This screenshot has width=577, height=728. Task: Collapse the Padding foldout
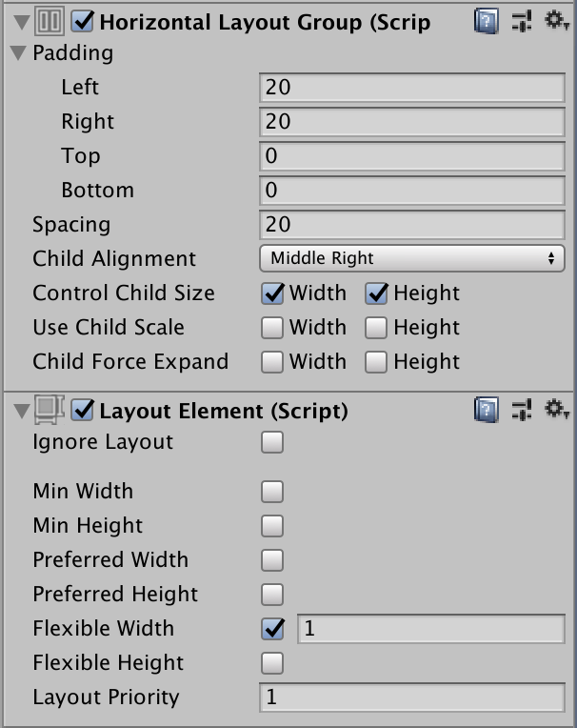18,53
